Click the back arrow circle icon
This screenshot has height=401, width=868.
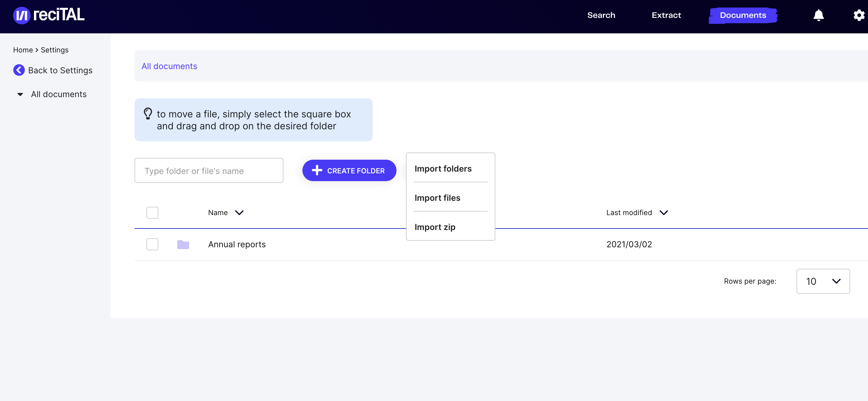(19, 70)
